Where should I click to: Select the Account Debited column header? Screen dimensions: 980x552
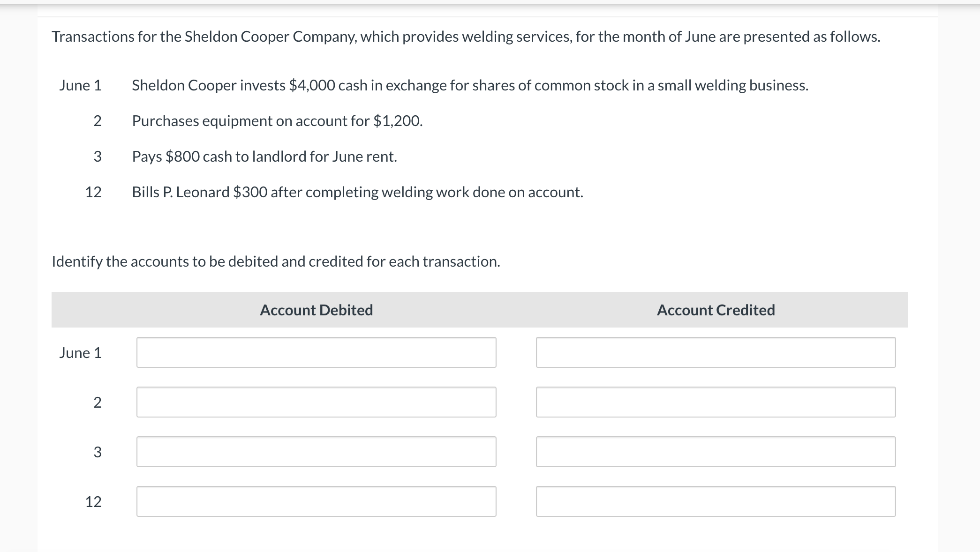(x=316, y=310)
